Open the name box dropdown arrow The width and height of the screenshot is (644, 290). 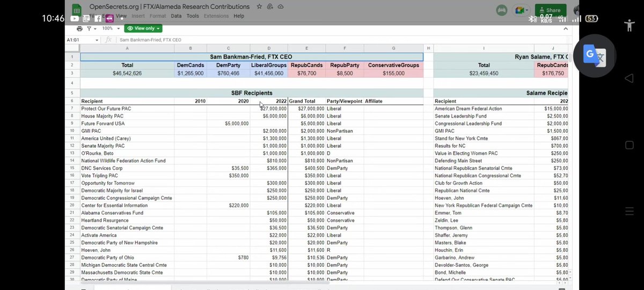coord(97,40)
